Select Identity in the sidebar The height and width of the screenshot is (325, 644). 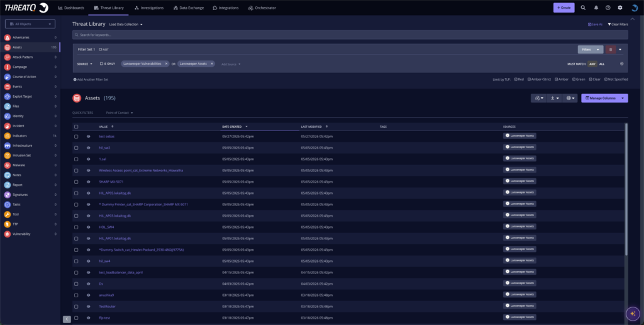18,116
